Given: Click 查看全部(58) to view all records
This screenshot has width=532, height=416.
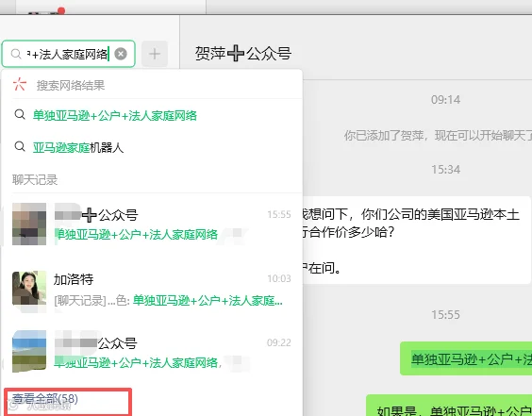Looking at the screenshot, I should click(x=44, y=399).
